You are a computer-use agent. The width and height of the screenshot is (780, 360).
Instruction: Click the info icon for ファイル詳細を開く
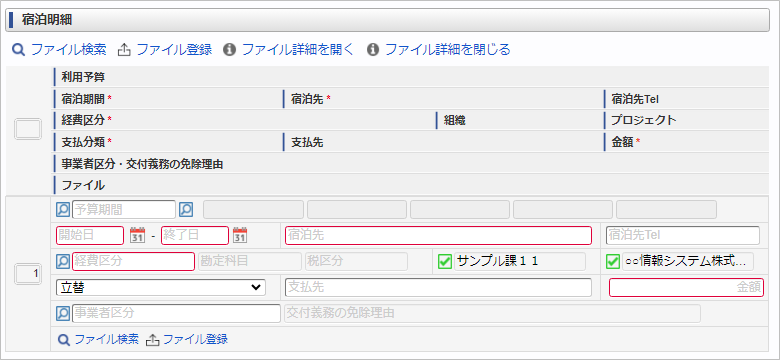(x=229, y=50)
